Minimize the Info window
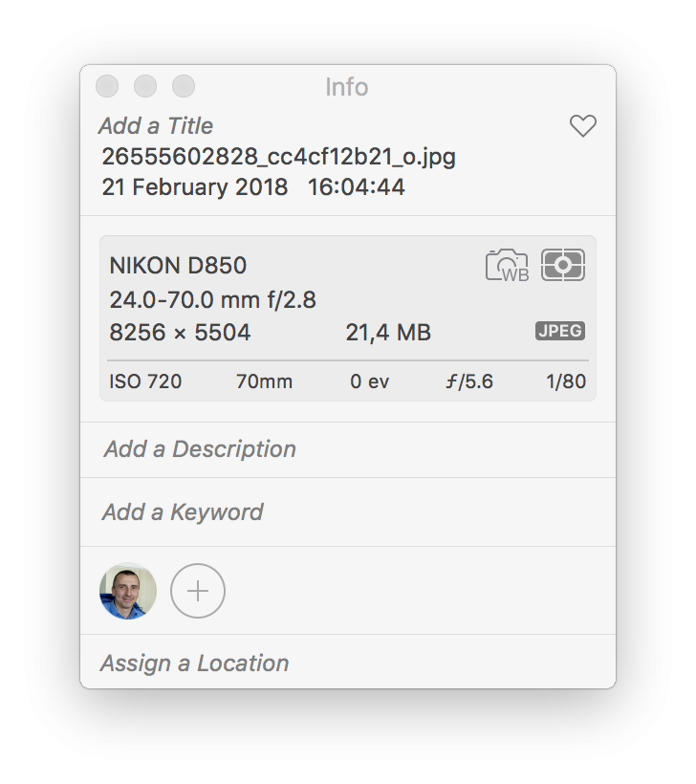Screen dimensions: 696x784 pyautogui.click(x=145, y=86)
